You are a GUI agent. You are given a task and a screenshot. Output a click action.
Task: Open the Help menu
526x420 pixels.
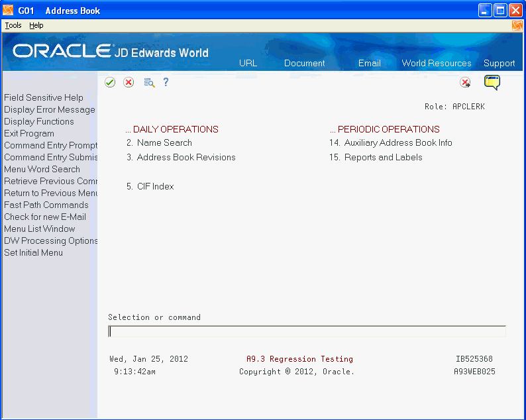click(36, 25)
